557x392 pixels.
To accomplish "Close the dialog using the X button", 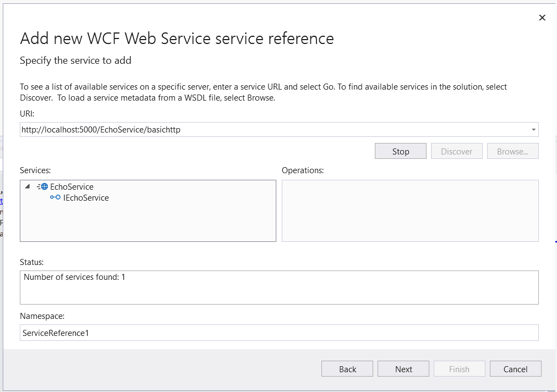I will click(x=542, y=18).
